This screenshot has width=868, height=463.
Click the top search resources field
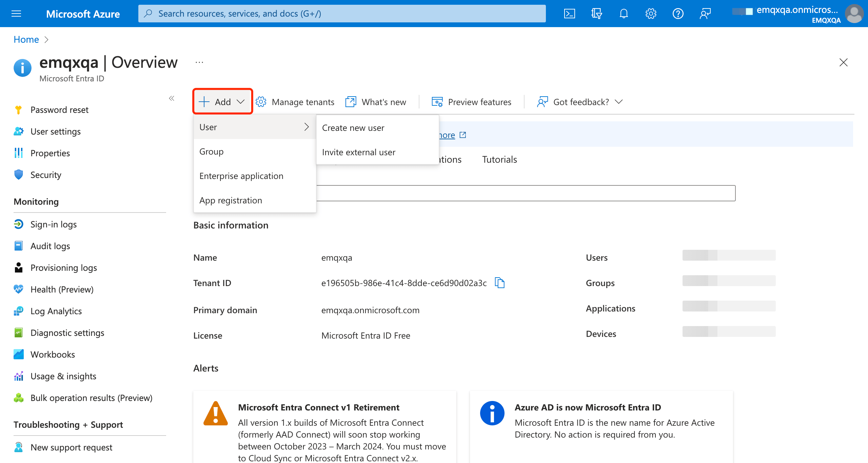[x=342, y=14]
